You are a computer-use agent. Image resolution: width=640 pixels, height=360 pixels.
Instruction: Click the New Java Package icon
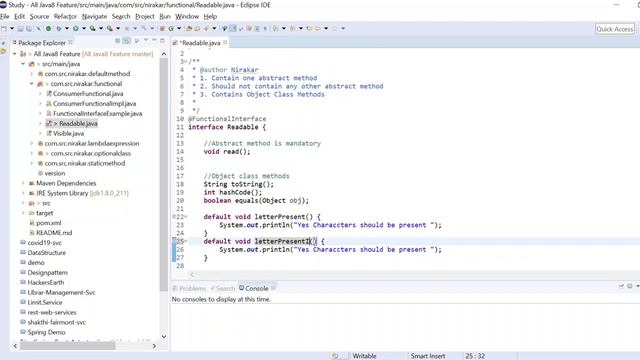pos(162,29)
